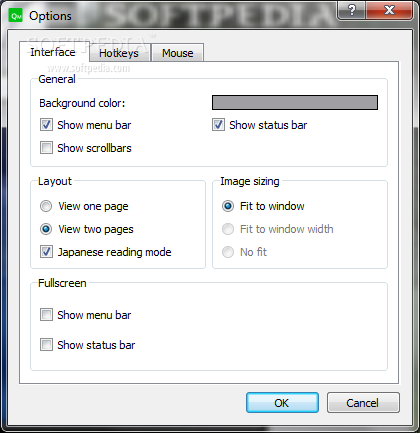420x433 pixels.
Task: Click the Options title text
Action: 50,16
